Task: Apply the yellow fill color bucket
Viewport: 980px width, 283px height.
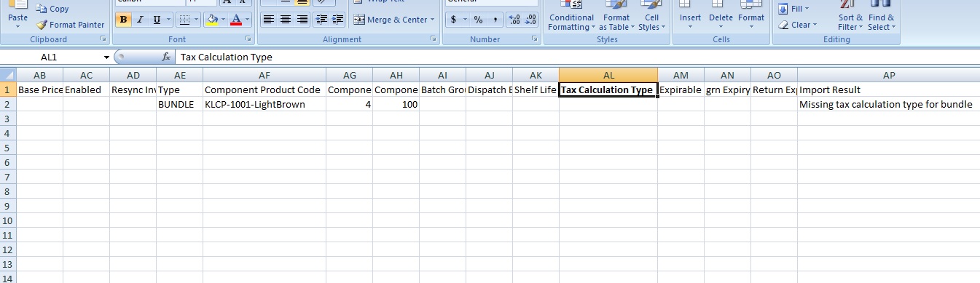Action: point(211,20)
